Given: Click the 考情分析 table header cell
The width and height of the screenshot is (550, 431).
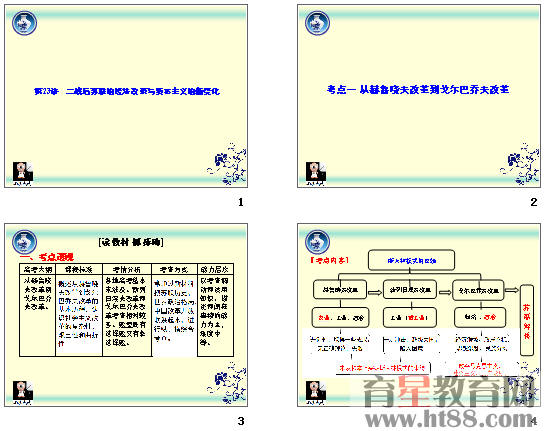Looking at the screenshot, I should pyautogui.click(x=127, y=269).
